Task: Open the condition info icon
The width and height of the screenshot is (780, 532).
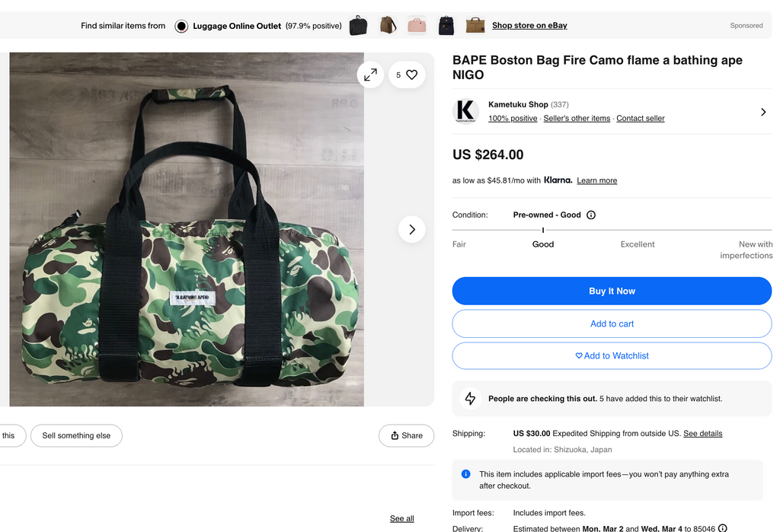Action: [x=591, y=215]
